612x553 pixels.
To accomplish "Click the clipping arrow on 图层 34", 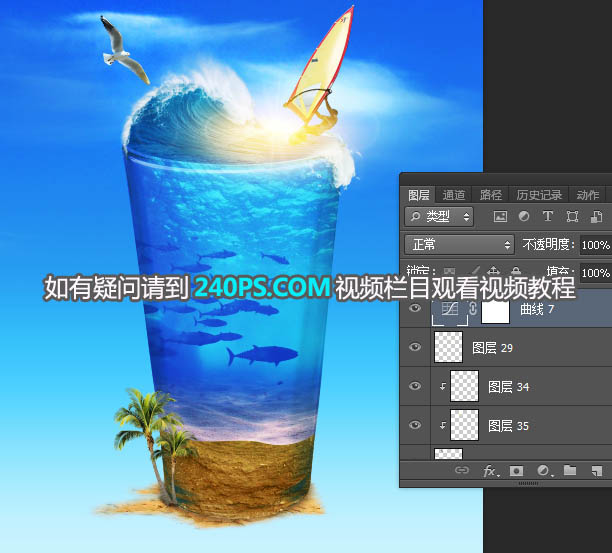I will coord(443,386).
